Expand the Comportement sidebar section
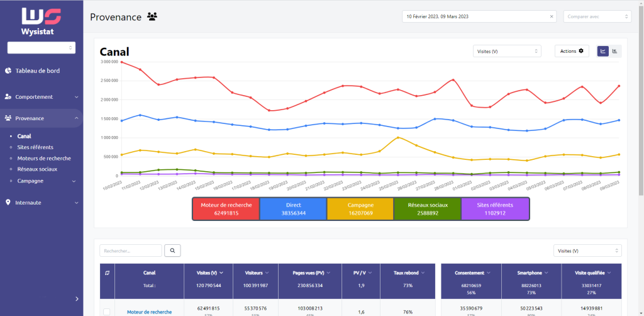Image resolution: width=644 pixels, height=316 pixels. (42, 97)
